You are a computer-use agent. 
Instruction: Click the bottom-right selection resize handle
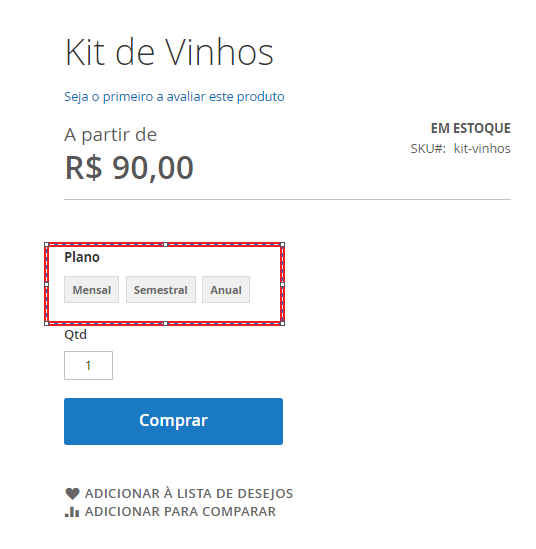click(283, 324)
